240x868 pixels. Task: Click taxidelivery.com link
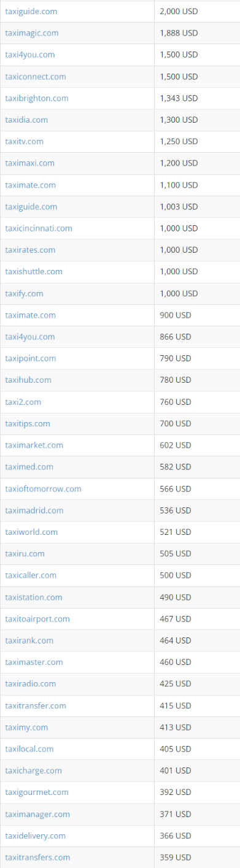(x=36, y=835)
